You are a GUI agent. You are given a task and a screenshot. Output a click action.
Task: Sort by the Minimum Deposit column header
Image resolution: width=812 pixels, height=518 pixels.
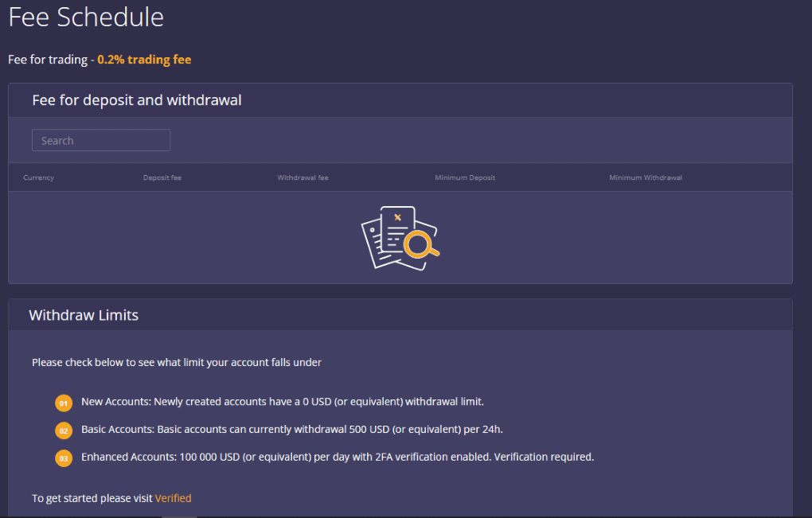[465, 177]
